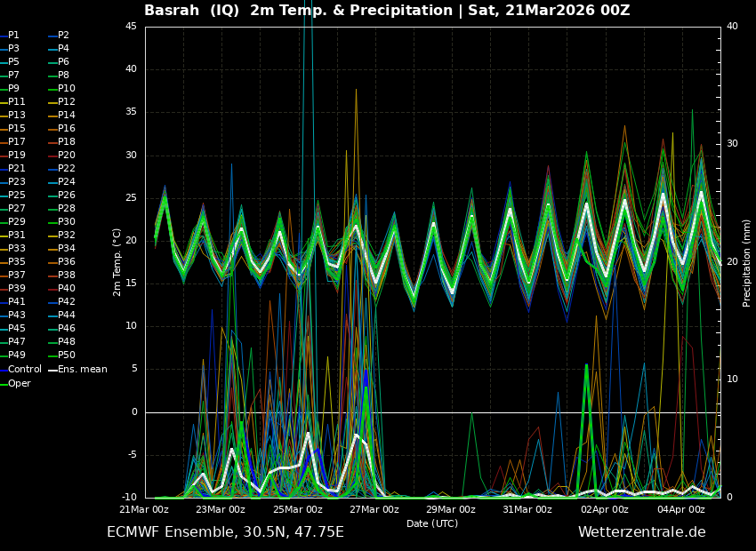This screenshot has width=756, height=551.
Task: Click the P50 legend label
Action: click(67, 355)
